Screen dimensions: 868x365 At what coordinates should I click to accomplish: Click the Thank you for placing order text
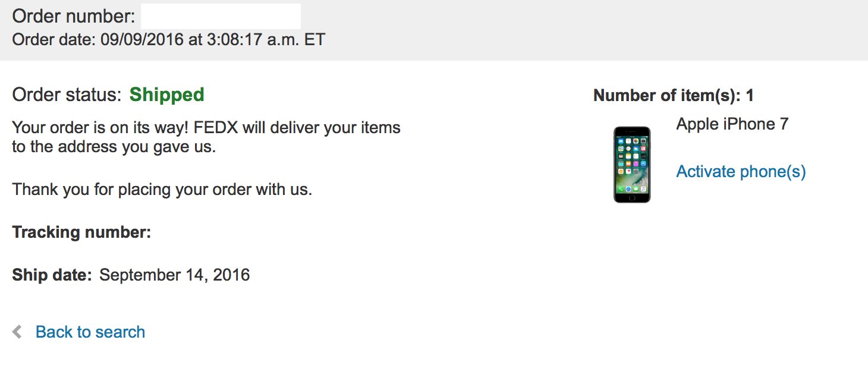pyautogui.click(x=162, y=190)
